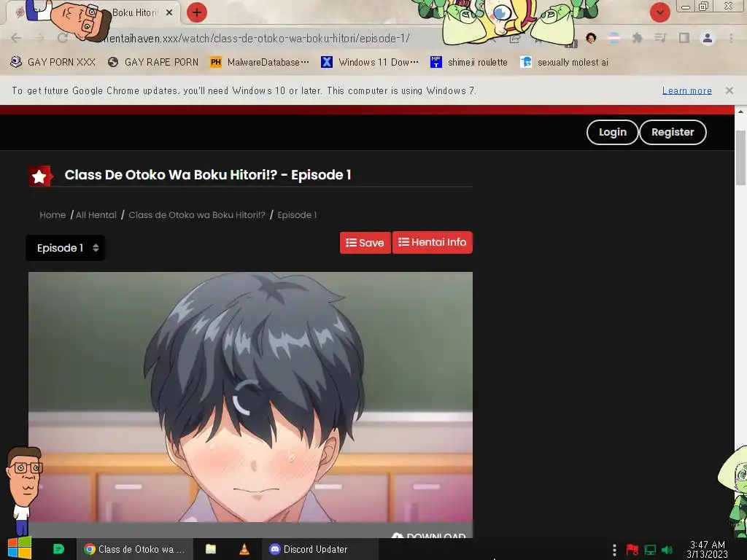The width and height of the screenshot is (747, 560).
Task: Open the Windows Start menu
Action: 20,549
